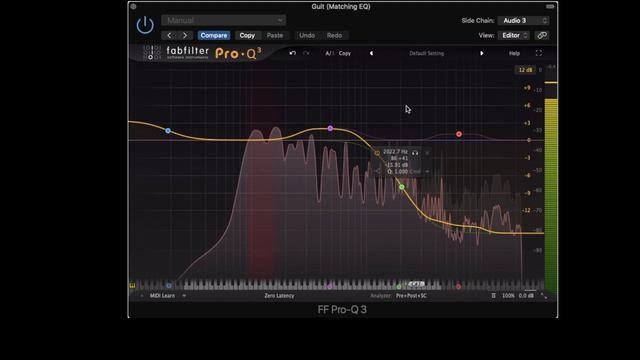Open the MIDI Learn dropdown arrow
640x360 pixels.
click(184, 296)
